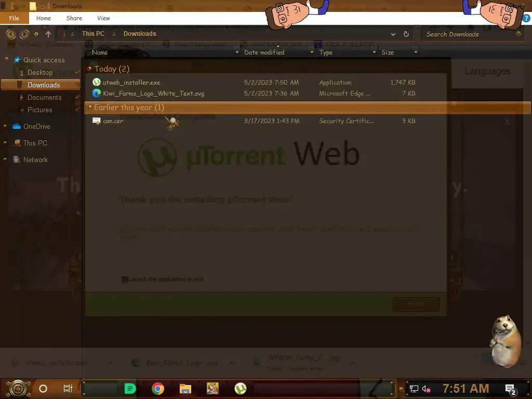Screen dimensions: 532x399
Task: Open the Share ribbon tab
Action: point(74,18)
